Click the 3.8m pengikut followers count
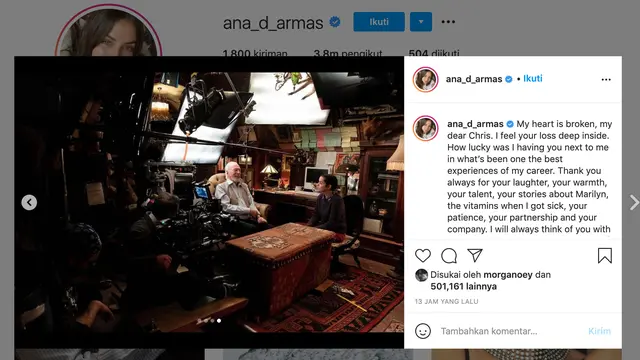 coord(348,53)
